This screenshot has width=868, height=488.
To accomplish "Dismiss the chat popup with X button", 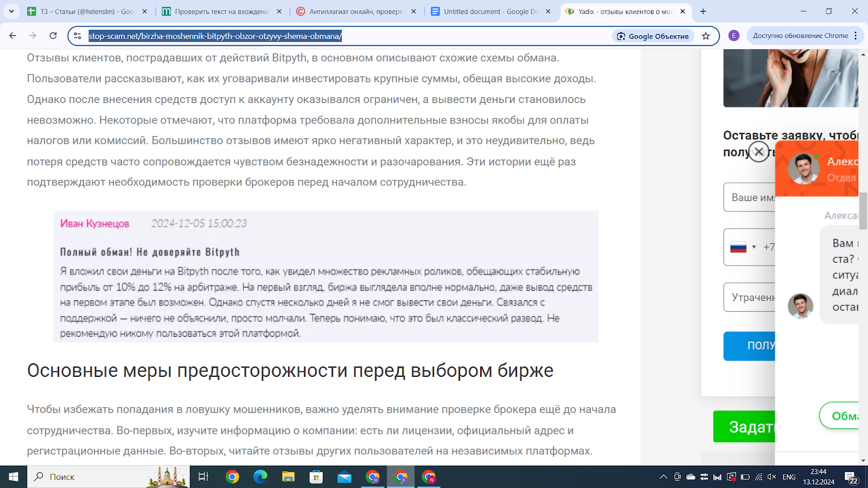I will pyautogui.click(x=759, y=152).
